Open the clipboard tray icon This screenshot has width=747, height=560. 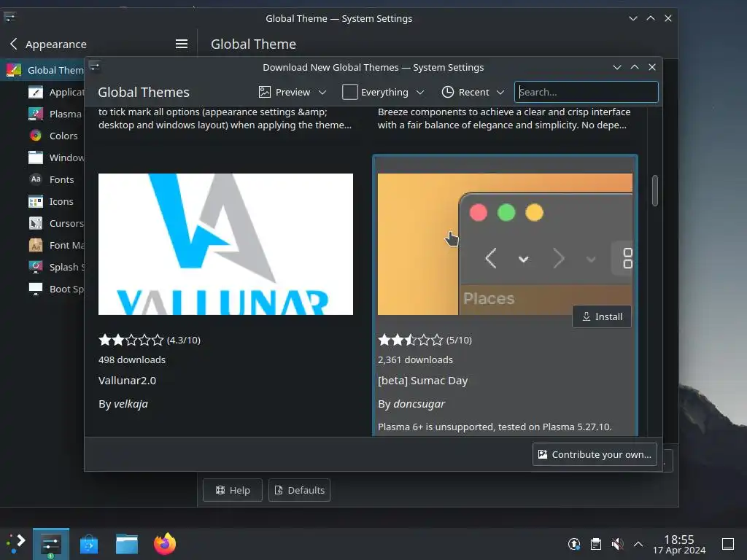[x=595, y=544]
